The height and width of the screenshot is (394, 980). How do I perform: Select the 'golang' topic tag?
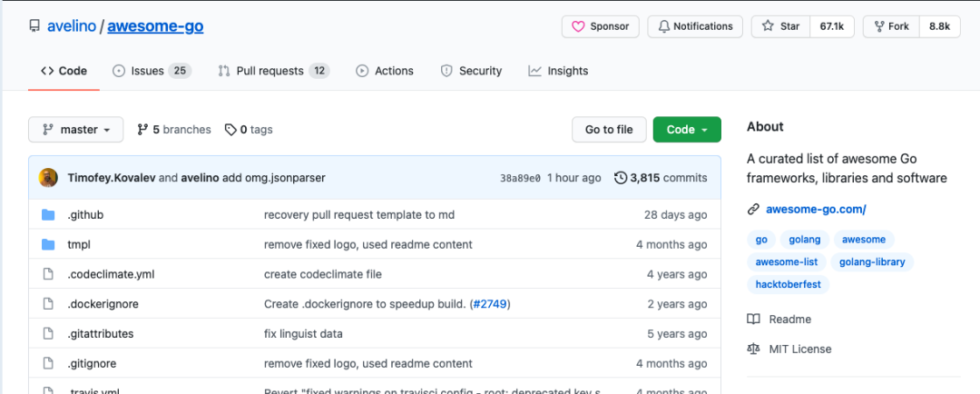pyautogui.click(x=805, y=240)
